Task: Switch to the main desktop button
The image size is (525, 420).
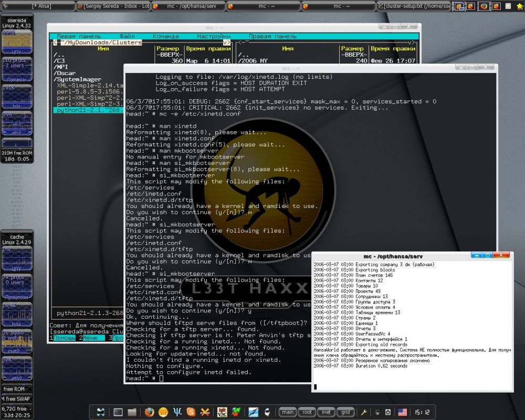Action: point(288,412)
